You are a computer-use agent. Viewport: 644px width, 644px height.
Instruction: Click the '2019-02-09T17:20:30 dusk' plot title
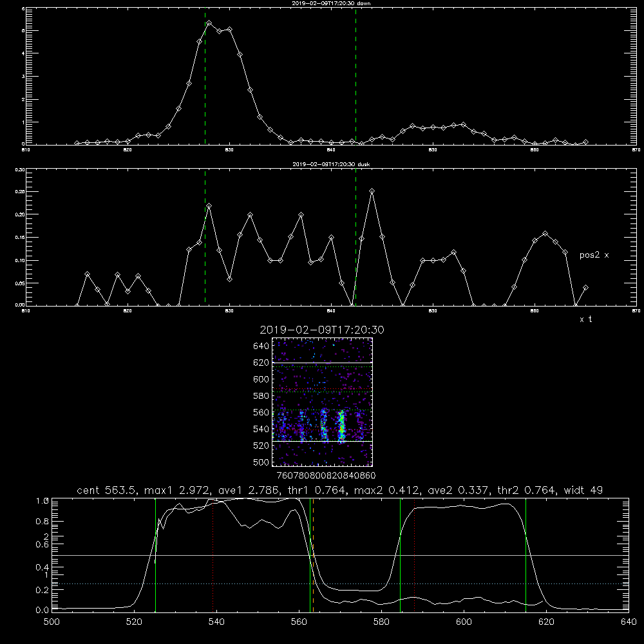[x=331, y=164]
